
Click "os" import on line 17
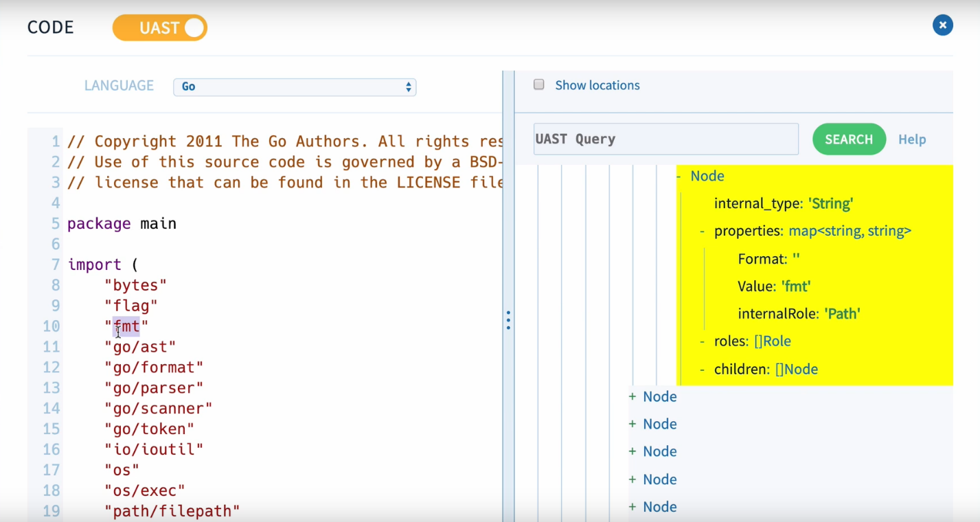pos(122,470)
